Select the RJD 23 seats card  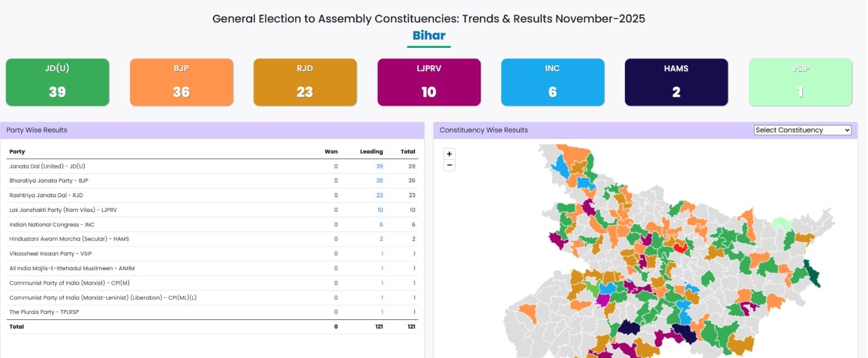(305, 82)
